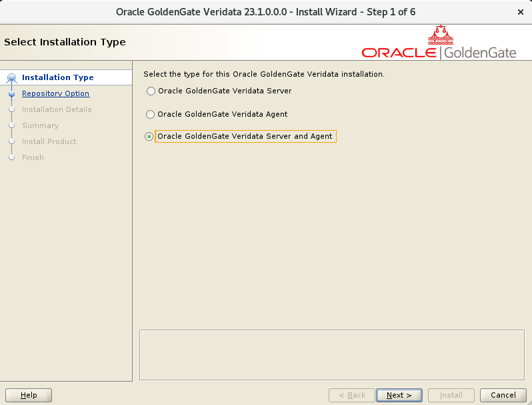Click the instruction text 'Select the type for this...'
Viewport: 532px width, 405px height.
pyautogui.click(x=264, y=74)
